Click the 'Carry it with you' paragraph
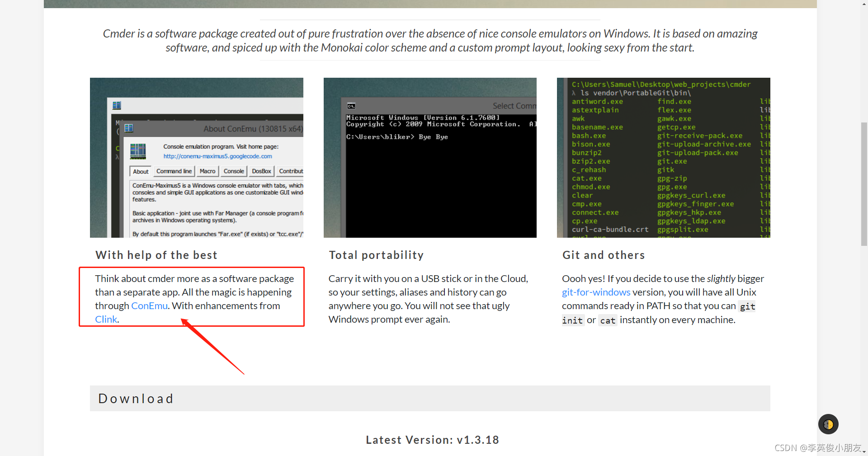 pyautogui.click(x=428, y=299)
